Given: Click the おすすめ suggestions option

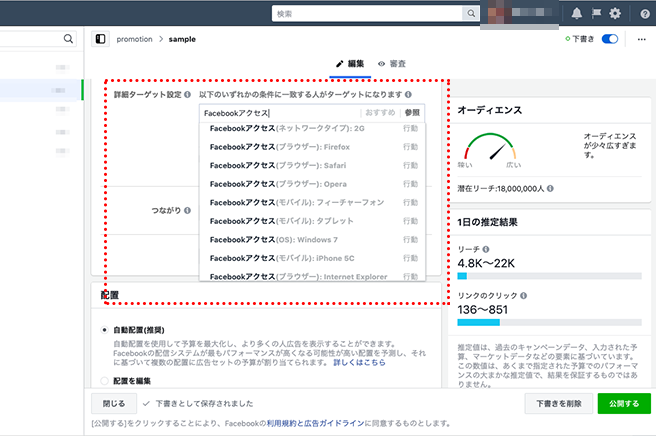Looking at the screenshot, I should coord(380,113).
